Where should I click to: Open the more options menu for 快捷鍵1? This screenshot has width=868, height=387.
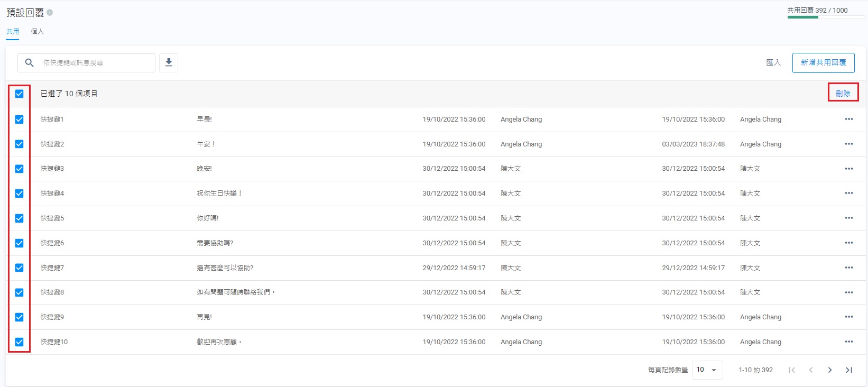click(x=848, y=119)
